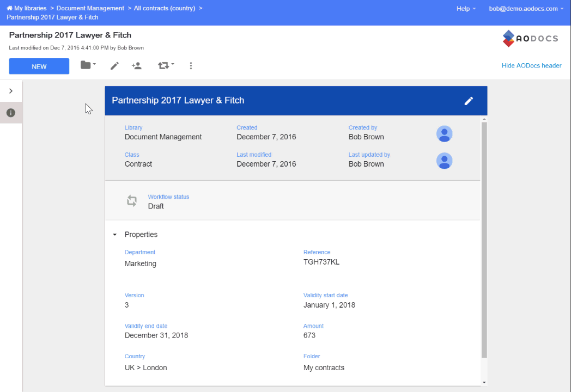Click the Validity end date December 31, 2018
The image size is (571, 392).
click(x=156, y=335)
